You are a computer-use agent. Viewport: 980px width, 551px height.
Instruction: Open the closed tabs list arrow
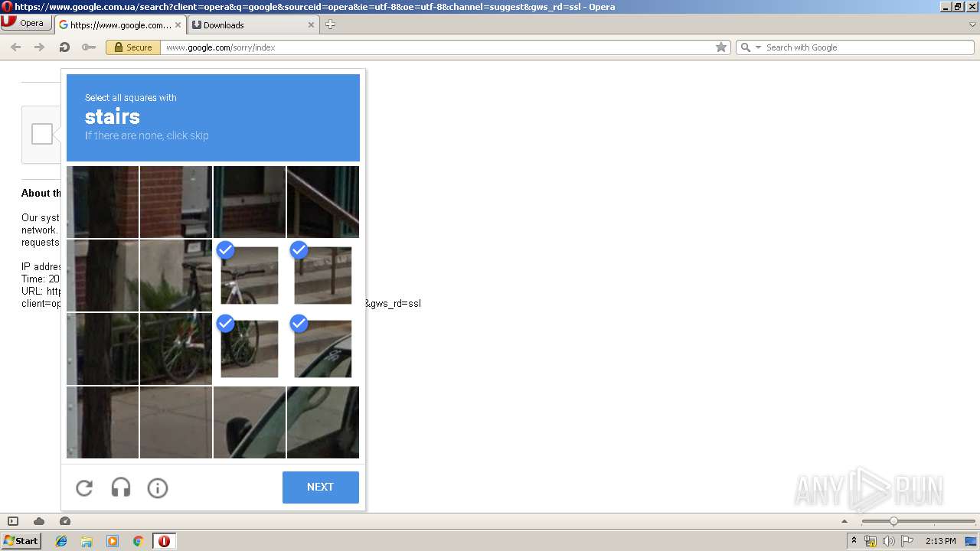(972, 24)
